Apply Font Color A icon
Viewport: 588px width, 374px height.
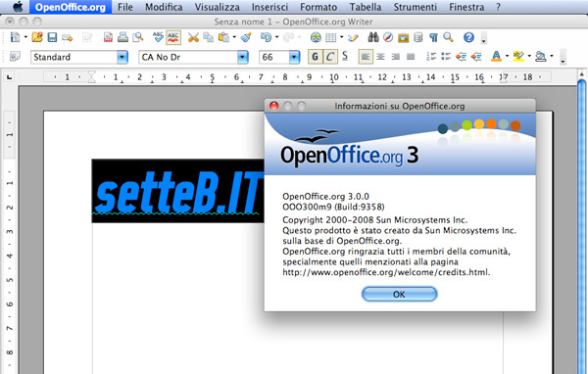[x=496, y=57]
